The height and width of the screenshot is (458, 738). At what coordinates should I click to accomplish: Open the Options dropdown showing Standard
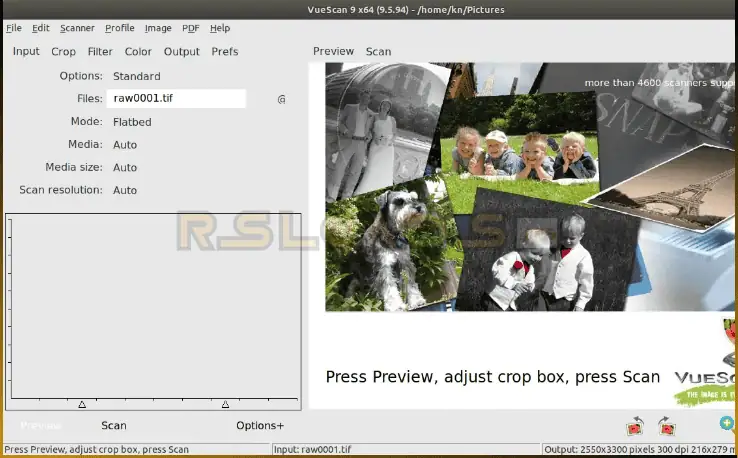pos(137,76)
